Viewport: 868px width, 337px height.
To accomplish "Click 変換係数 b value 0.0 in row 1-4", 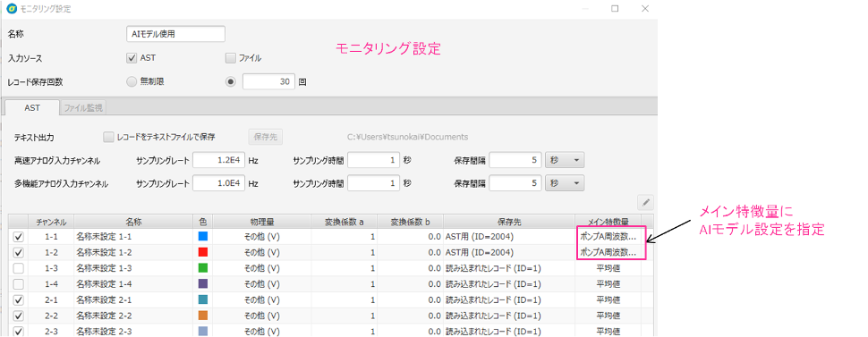I will [410, 284].
